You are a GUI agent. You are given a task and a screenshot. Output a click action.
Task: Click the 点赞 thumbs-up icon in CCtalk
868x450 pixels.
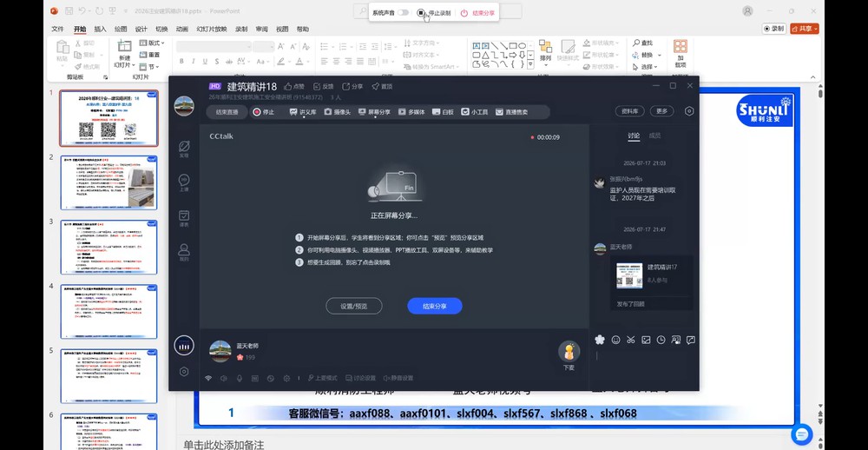tap(288, 87)
